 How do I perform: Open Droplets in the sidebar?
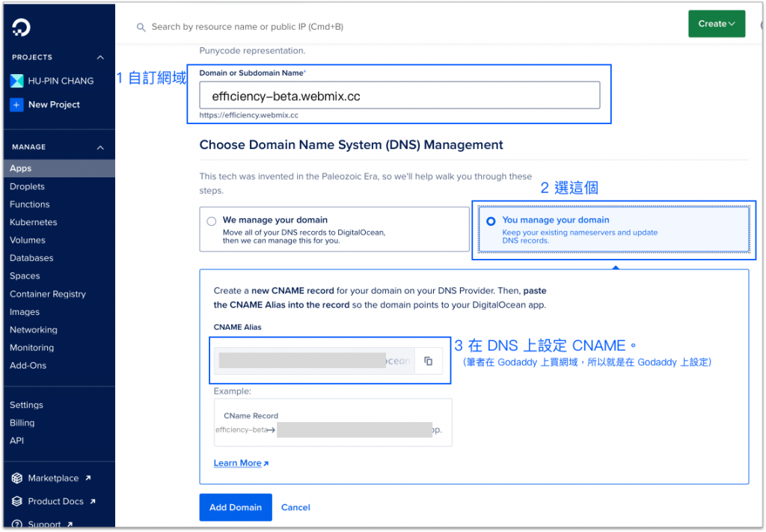click(x=27, y=186)
